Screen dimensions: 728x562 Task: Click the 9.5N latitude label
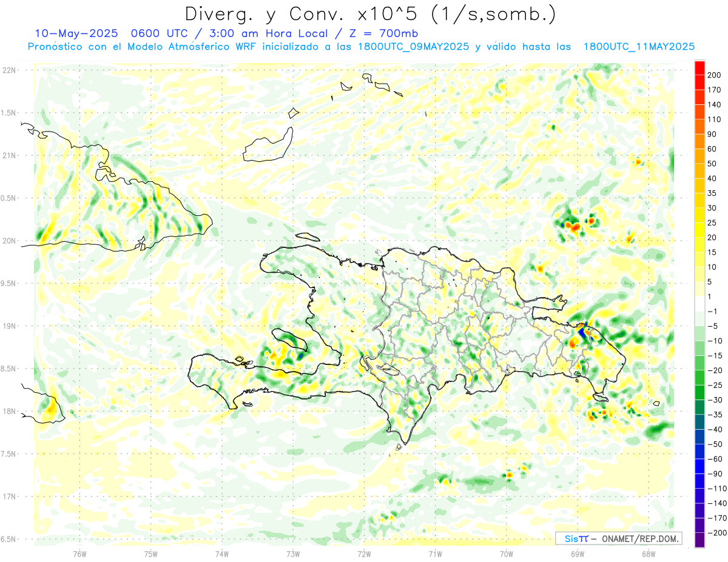(9, 284)
